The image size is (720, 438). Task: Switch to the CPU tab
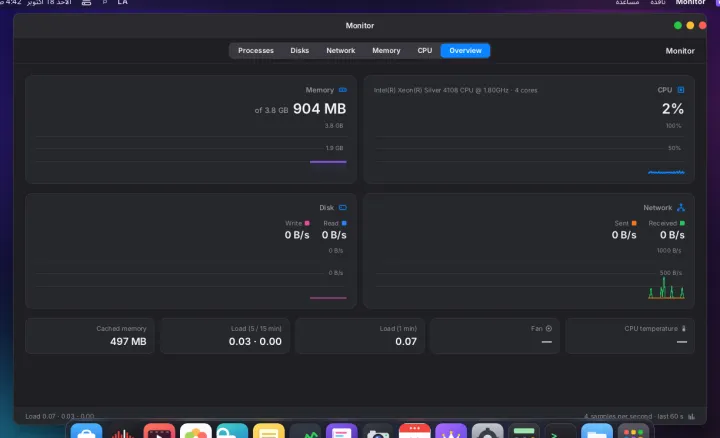pyautogui.click(x=424, y=51)
